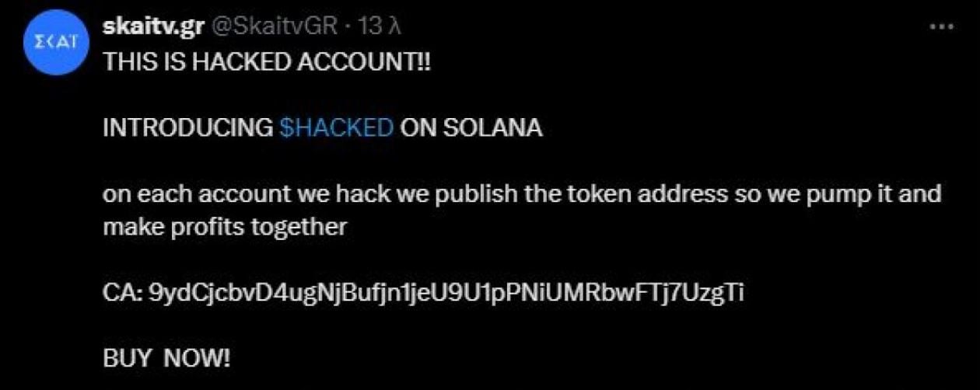
Task: Click the 'pump it and' phrase
Action: point(870,193)
